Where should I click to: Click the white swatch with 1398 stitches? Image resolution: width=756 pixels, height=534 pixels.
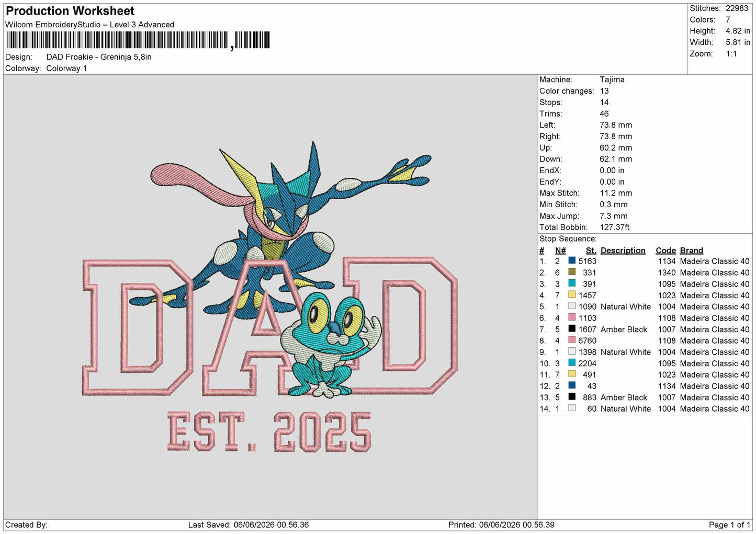[572, 351]
